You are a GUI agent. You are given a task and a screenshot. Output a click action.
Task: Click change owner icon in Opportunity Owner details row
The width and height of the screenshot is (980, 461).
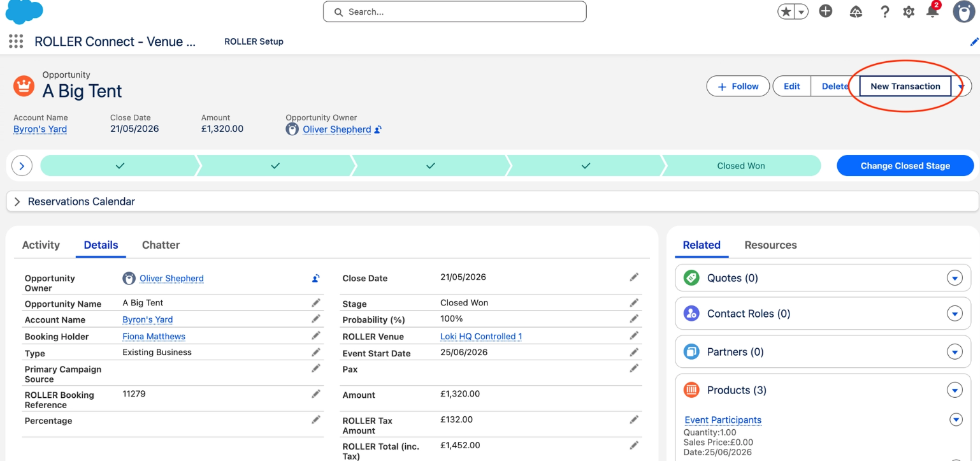point(315,278)
